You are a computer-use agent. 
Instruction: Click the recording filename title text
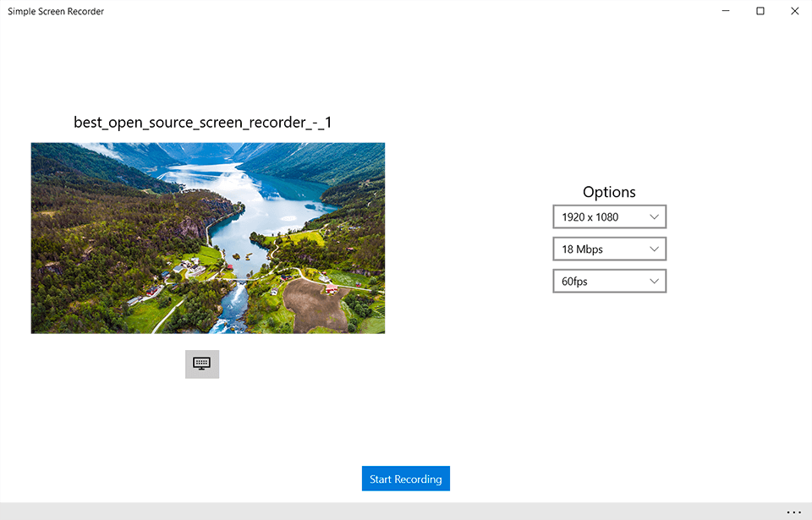(203, 122)
